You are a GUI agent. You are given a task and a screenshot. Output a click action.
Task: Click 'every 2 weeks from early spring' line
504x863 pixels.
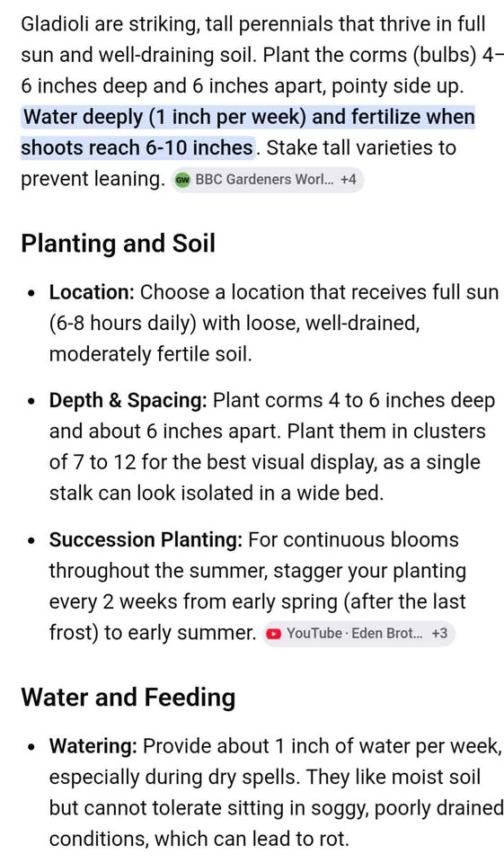tap(258, 601)
